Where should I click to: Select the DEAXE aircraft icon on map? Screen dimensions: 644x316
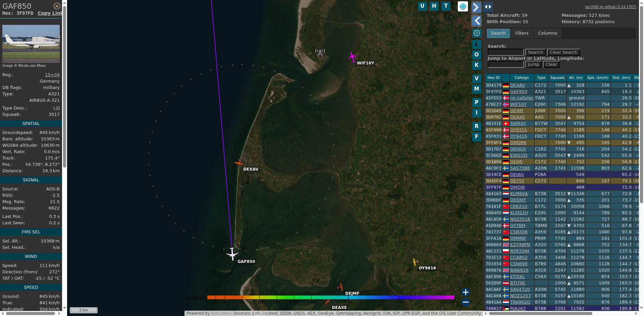[x=327, y=302]
